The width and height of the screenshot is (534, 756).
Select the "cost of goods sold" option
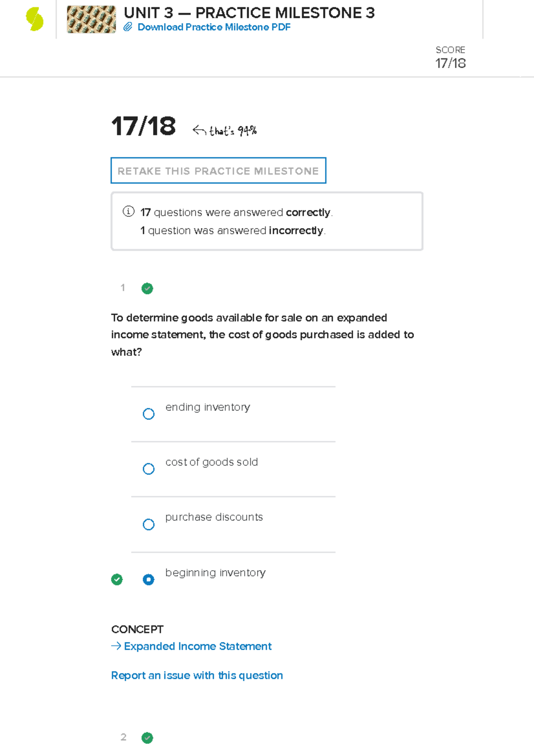point(149,469)
